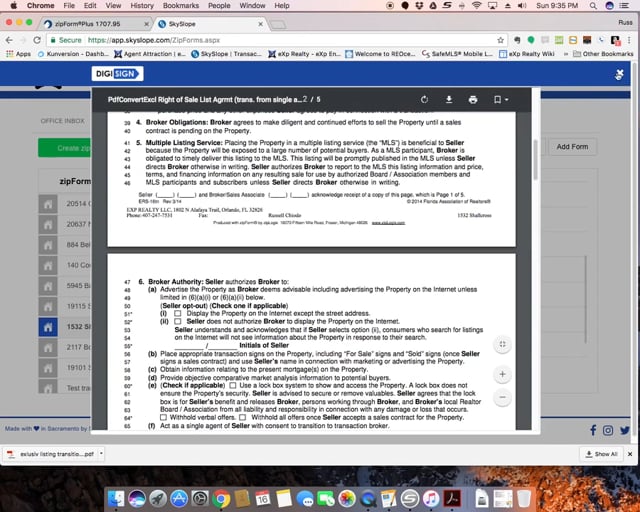Image resolution: width=640 pixels, height=512 pixels.
Task: Open Agent Attraction bookmark
Action: 150,53
